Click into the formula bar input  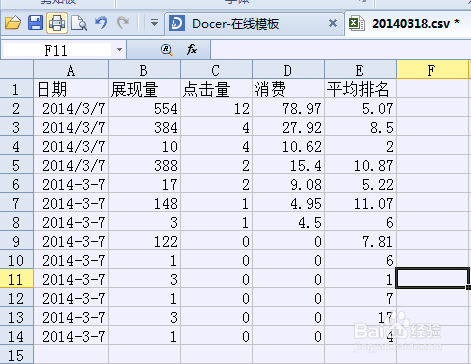point(341,50)
